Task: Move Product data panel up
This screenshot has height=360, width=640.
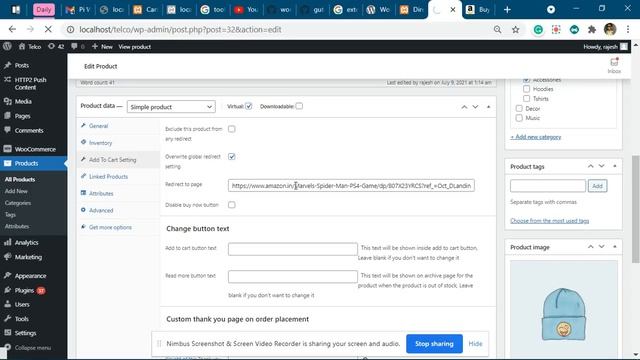Action: point(464,107)
